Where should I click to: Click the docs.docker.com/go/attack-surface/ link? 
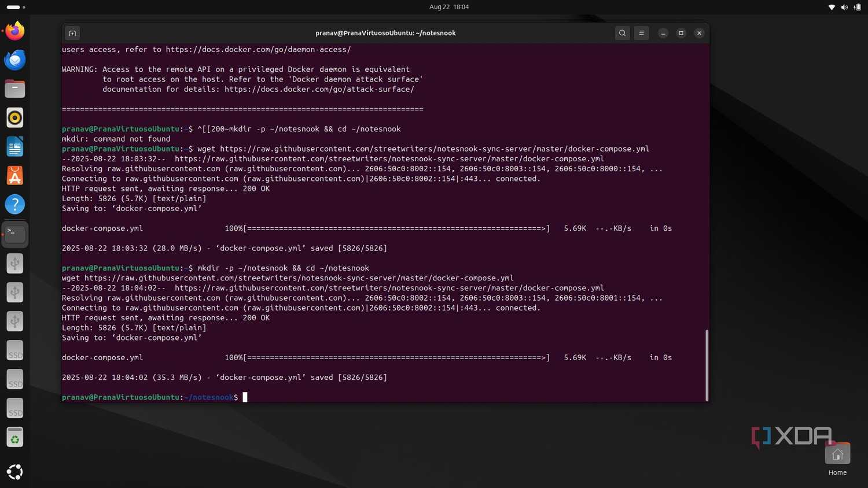tap(319, 89)
